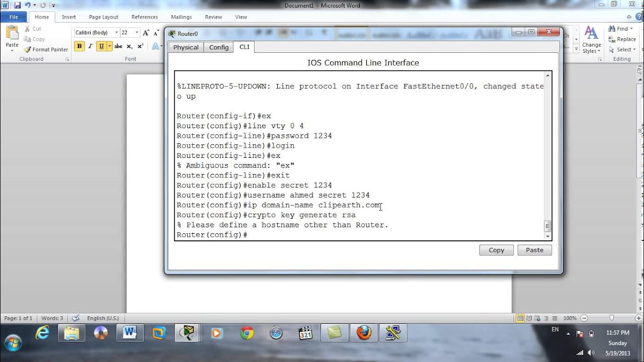Open the References ribbon tab

pyautogui.click(x=145, y=17)
